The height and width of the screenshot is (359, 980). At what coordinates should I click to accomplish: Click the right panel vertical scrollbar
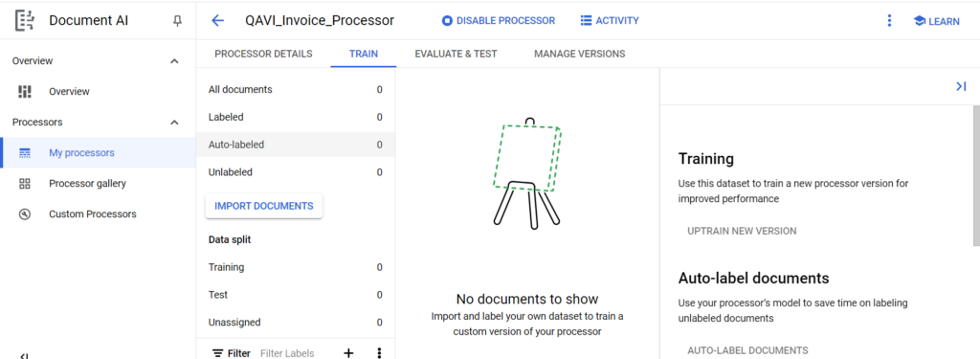pyautogui.click(x=976, y=175)
